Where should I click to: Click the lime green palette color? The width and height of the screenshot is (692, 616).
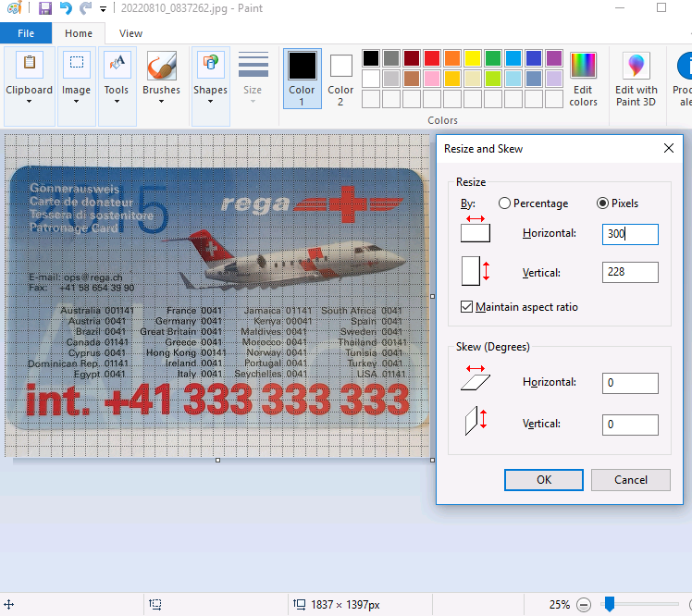click(x=492, y=79)
